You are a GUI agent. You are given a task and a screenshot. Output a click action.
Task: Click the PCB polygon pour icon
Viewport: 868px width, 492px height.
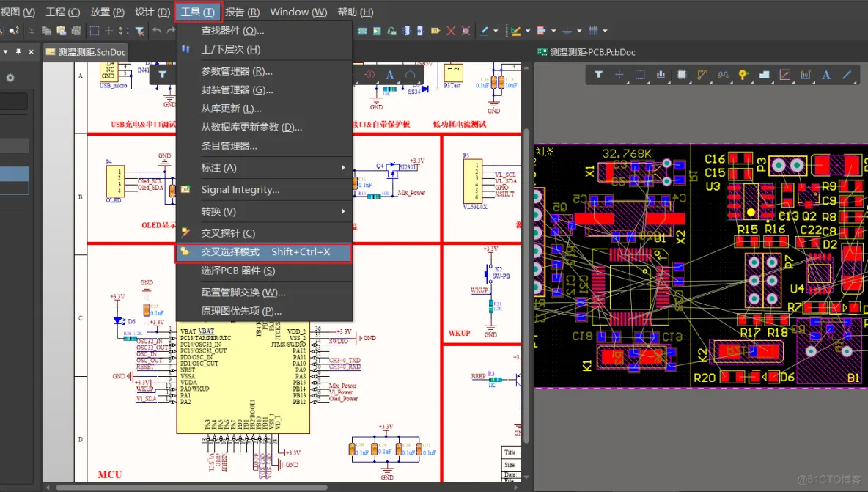764,74
